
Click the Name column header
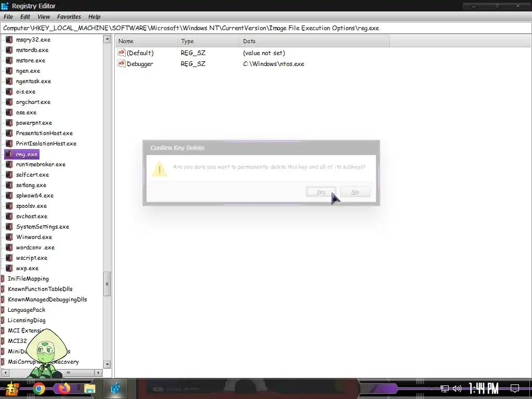tap(146, 41)
